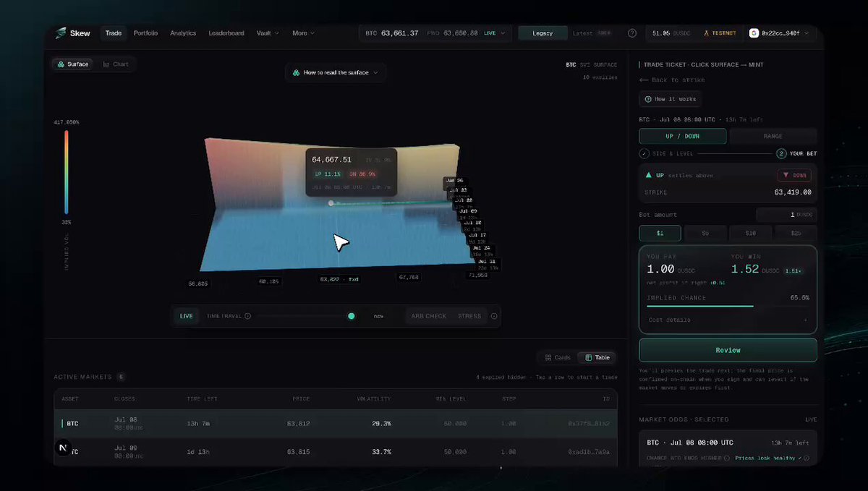Click the Live mode button
The image size is (868, 491).
click(x=187, y=316)
